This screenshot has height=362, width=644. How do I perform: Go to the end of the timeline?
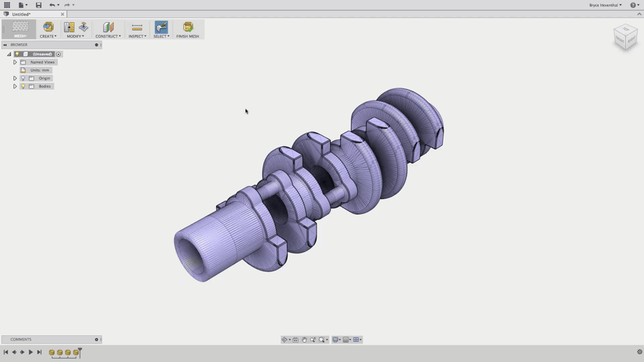(x=40, y=352)
